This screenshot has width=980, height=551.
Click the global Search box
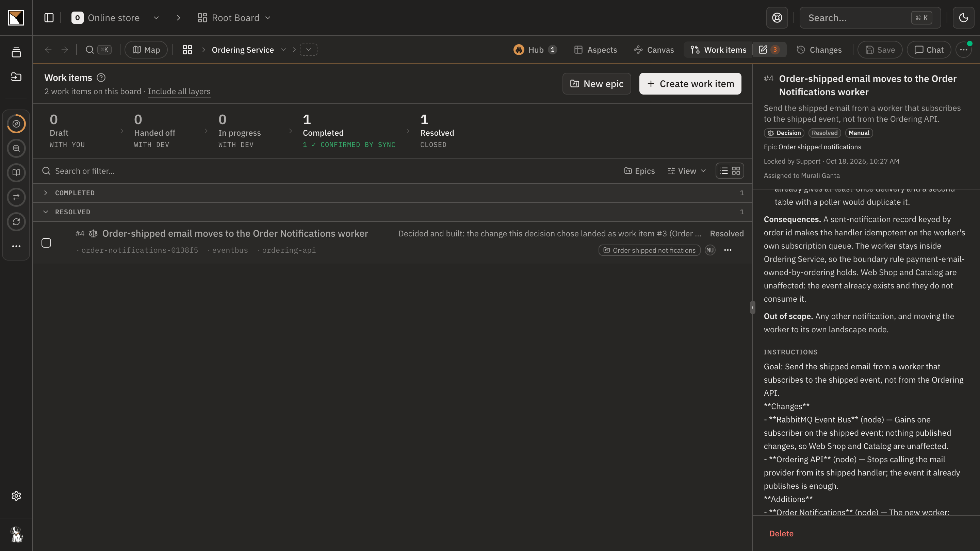coord(870,18)
